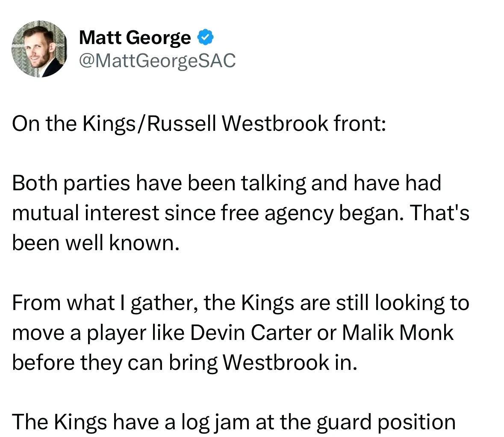Open the @MattGeorgeSAC handle link
This screenshot has height=437, width=504.
click(x=157, y=61)
